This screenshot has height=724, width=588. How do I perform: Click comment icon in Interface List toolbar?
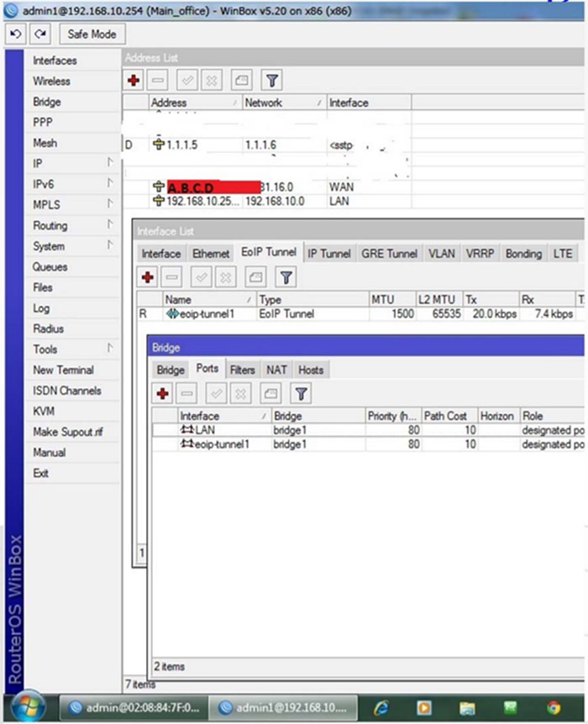click(255, 277)
